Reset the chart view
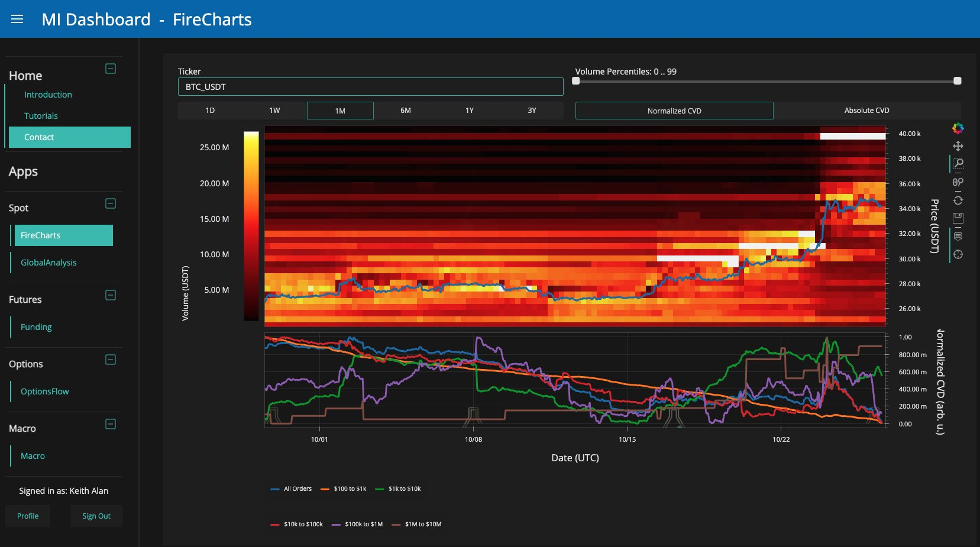Screen dimensions: 980x547 pos(958,200)
